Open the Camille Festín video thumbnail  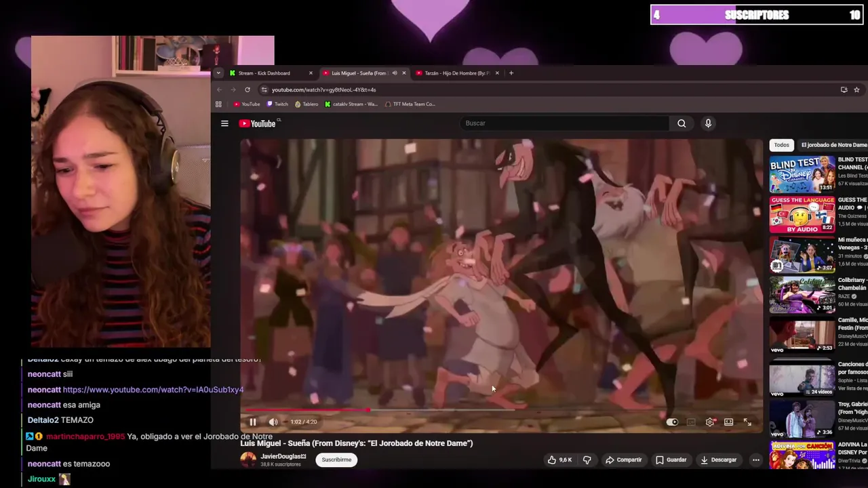[802, 335]
